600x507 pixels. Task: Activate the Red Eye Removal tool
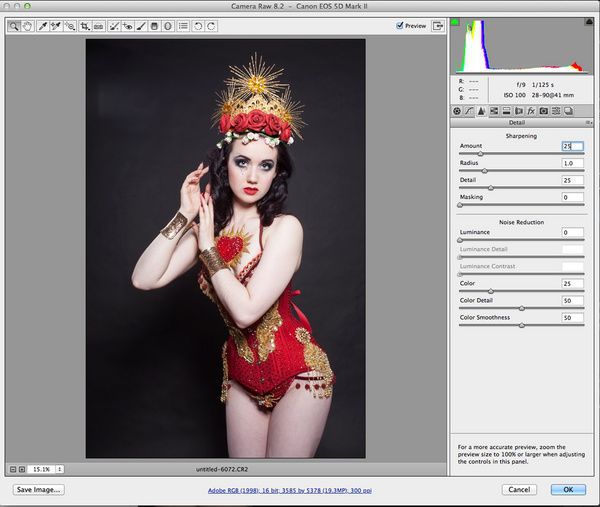pos(128,26)
